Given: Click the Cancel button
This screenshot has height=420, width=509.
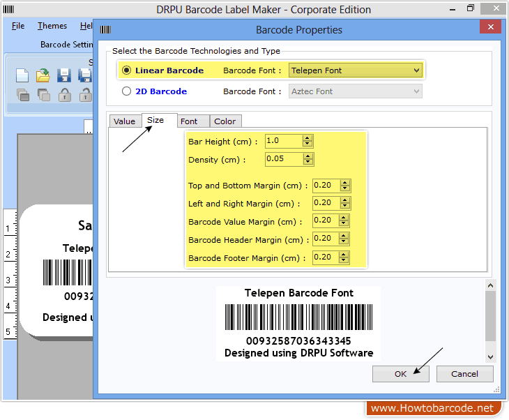Looking at the screenshot, I should (464, 374).
